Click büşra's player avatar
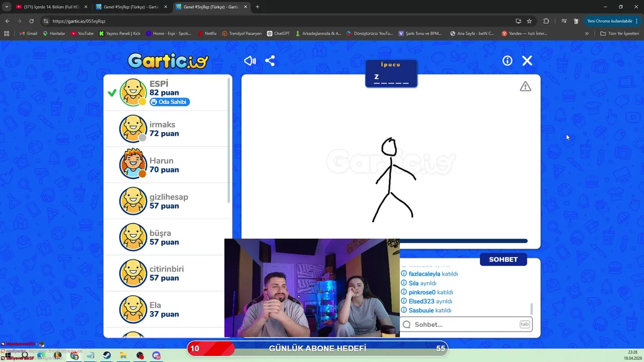The height and width of the screenshot is (362, 644). point(133,237)
